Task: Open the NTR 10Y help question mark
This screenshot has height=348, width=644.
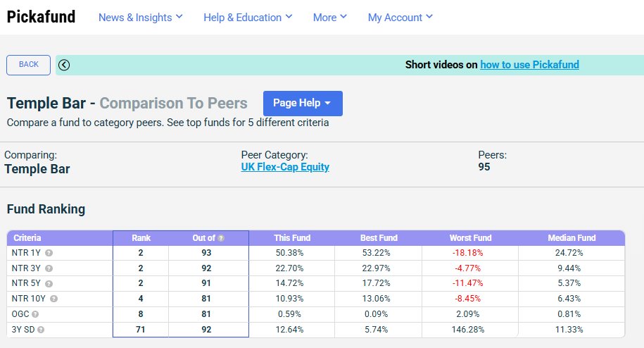Action: 53,299
